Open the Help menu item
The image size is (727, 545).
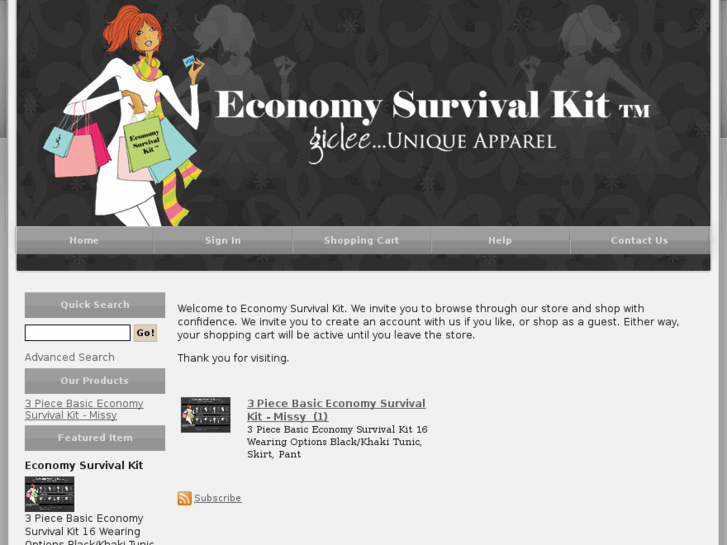(500, 240)
